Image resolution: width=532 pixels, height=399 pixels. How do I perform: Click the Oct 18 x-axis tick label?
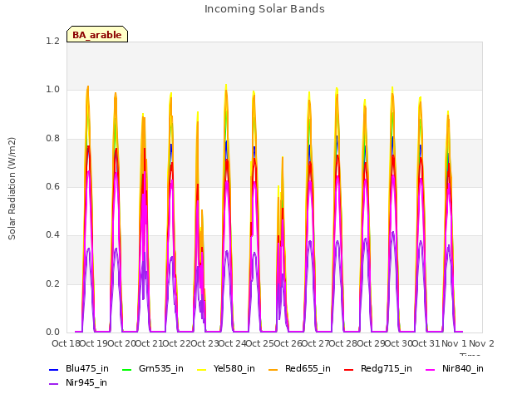tap(66, 343)
